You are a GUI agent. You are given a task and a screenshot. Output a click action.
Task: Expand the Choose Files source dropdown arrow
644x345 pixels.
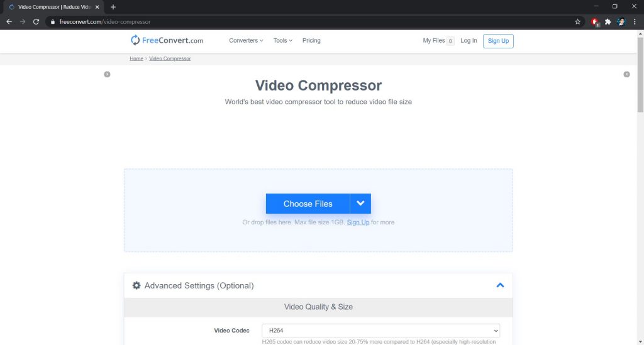(360, 204)
